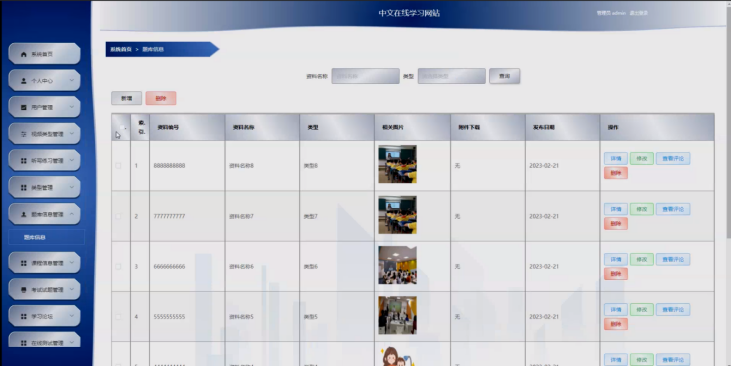Screen dimensions: 732x367
Task: Click red 删除 for row 5555555555
Action: tap(616, 324)
